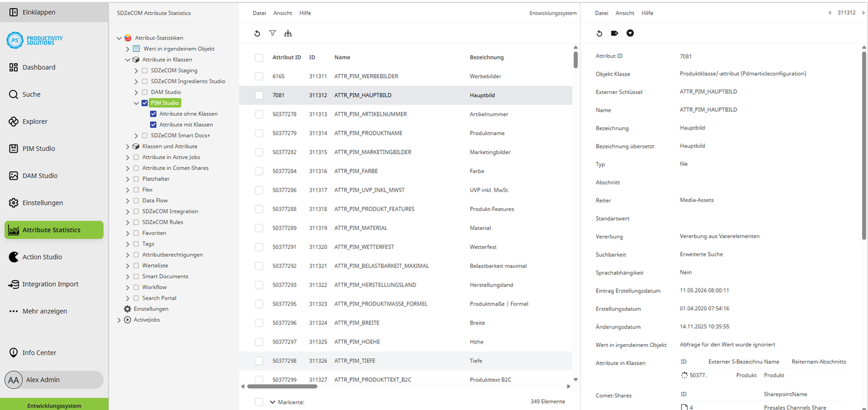Image resolution: width=868 pixels, height=410 pixels.
Task: Refresh the detail panel
Action: pyautogui.click(x=599, y=33)
